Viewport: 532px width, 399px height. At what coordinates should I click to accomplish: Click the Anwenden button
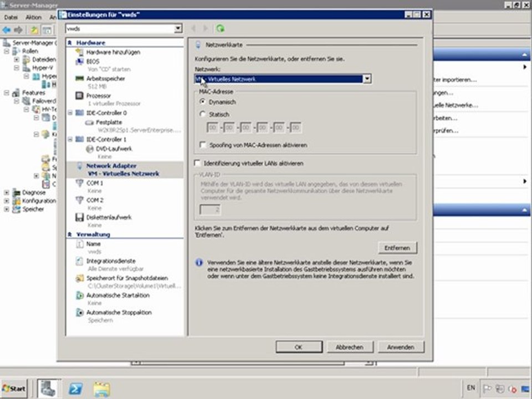(401, 347)
